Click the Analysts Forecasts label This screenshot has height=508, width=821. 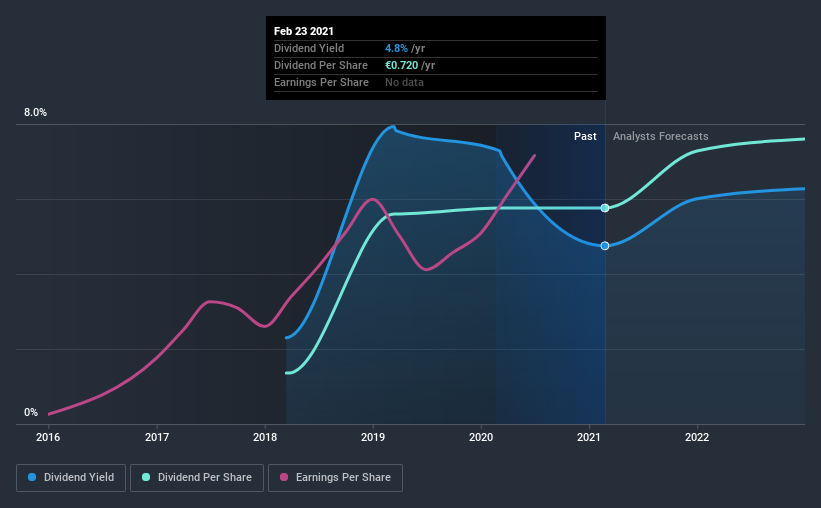click(661, 136)
